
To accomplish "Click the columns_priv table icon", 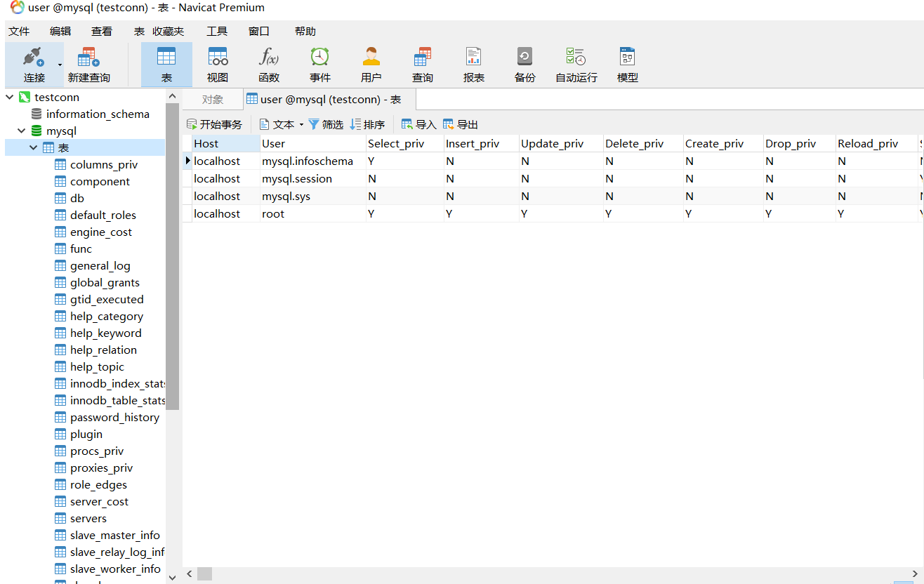I will 60,164.
